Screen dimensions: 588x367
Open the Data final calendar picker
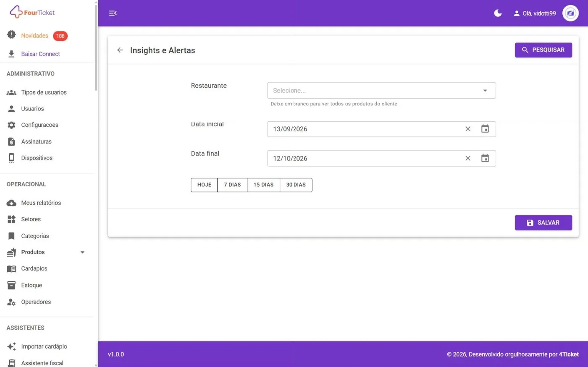(485, 158)
